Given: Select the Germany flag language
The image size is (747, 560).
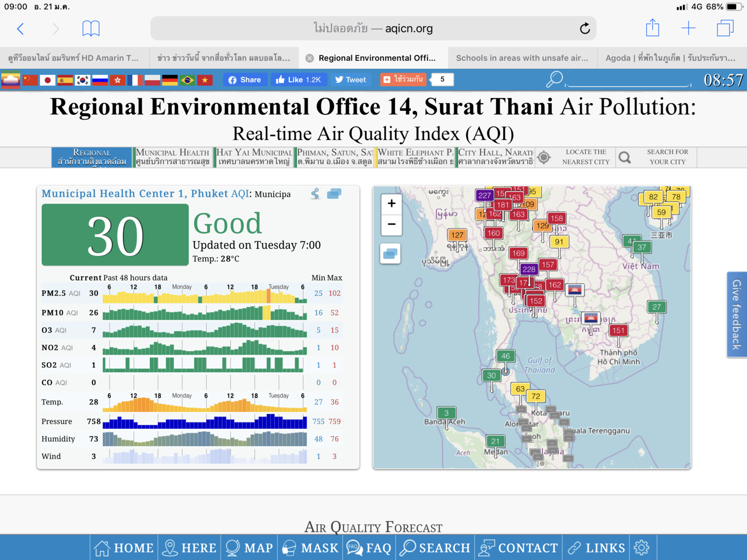Looking at the screenshot, I should pyautogui.click(x=170, y=80).
